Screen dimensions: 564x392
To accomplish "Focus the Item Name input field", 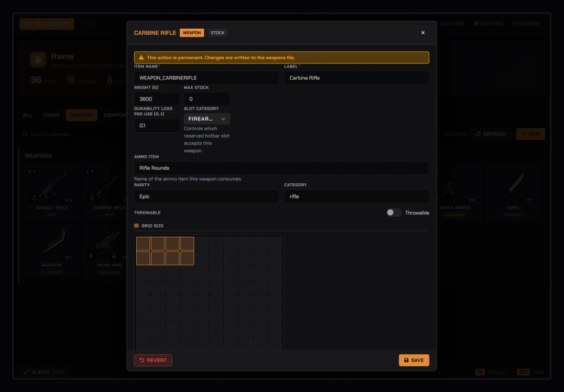I will pos(206,78).
